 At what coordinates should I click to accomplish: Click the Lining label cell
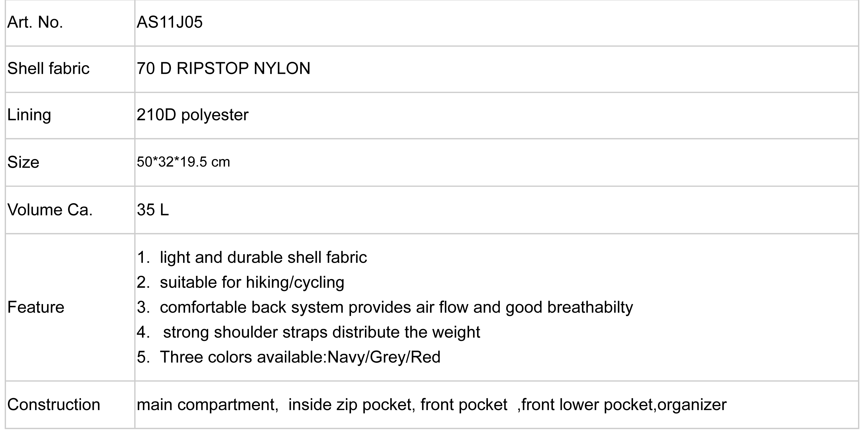70,115
